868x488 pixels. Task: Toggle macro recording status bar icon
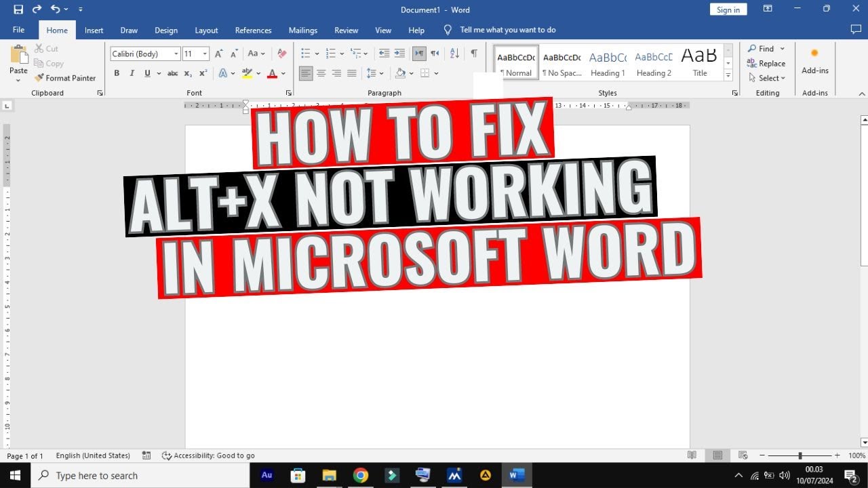[x=146, y=455]
